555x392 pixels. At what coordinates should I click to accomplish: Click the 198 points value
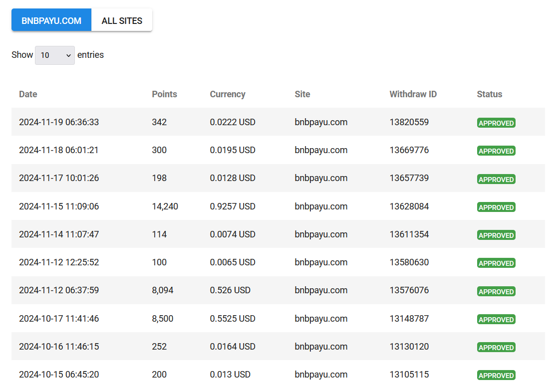click(159, 178)
